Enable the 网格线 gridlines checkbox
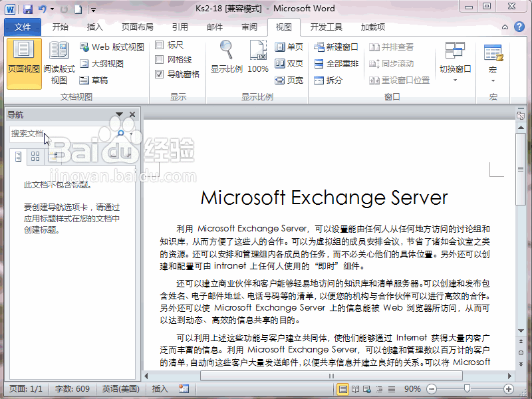532x399 pixels. pyautogui.click(x=159, y=60)
